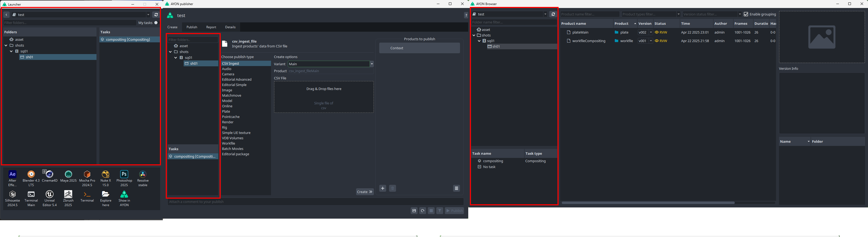Open the workfileCompositing version v001 dropdown
This screenshot has width=868, height=237.
click(651, 41)
